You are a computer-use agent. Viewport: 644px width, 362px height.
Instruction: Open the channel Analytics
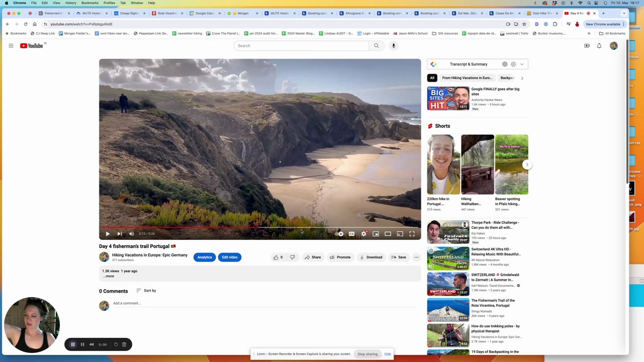pos(205,257)
